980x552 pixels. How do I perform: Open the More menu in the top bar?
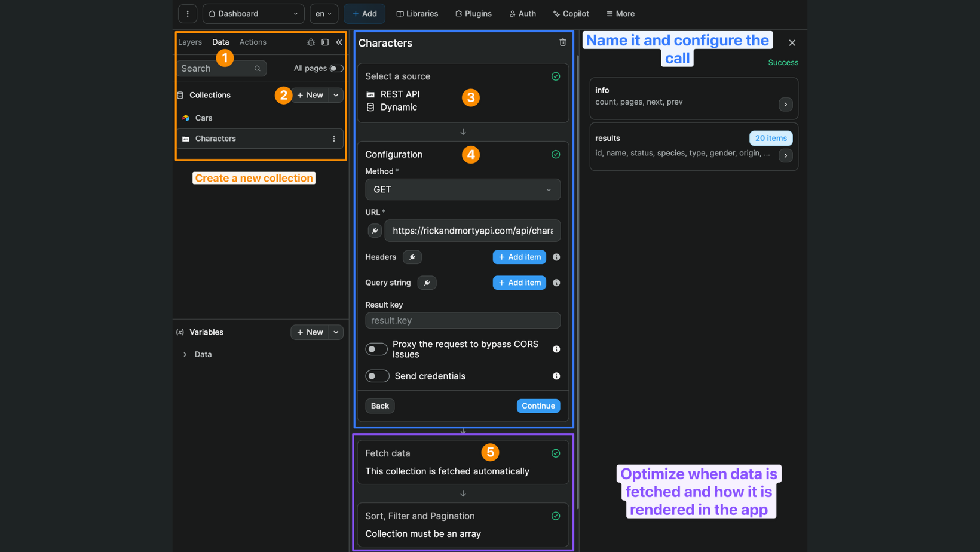click(620, 13)
